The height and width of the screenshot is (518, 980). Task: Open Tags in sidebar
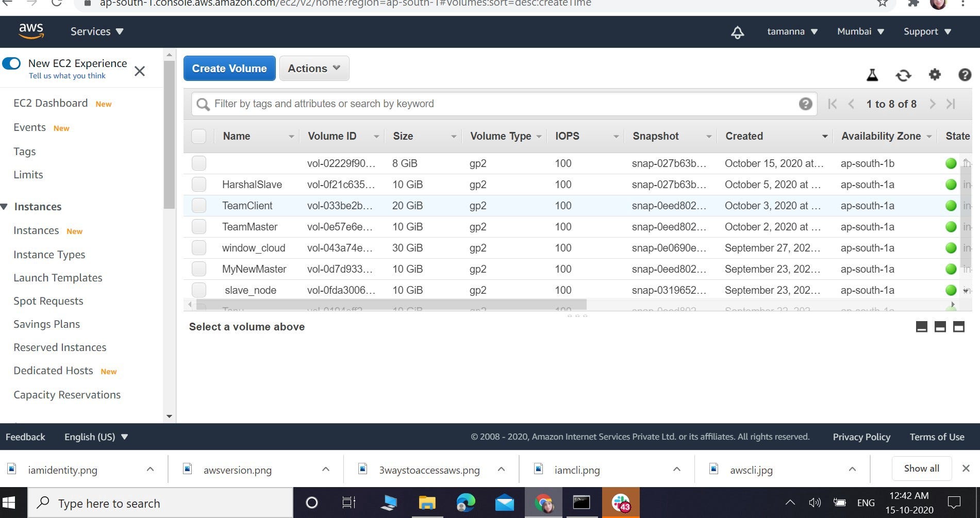click(x=25, y=152)
